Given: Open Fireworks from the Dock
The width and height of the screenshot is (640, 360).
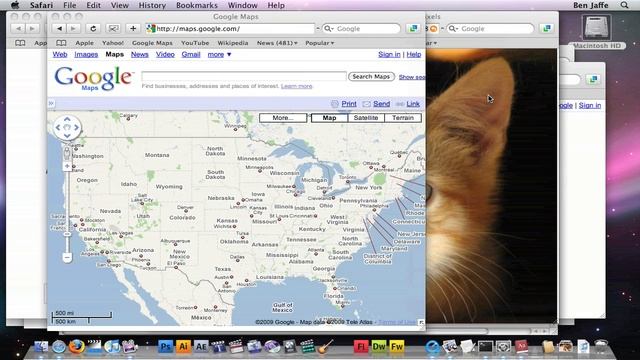Looking at the screenshot, I should pos(397,347).
